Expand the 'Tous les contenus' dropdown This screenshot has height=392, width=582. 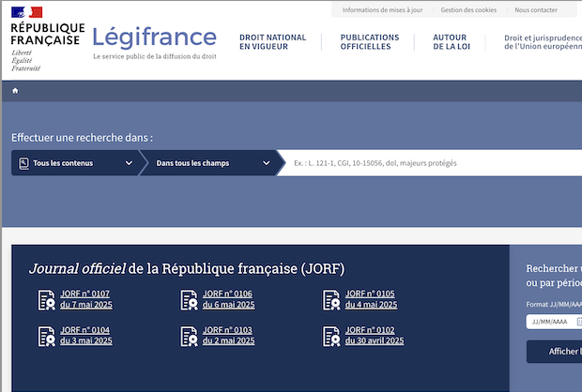coord(75,163)
